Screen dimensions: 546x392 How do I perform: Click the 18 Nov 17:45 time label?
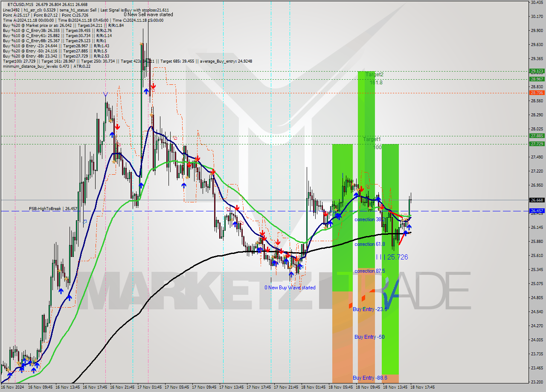pos(422,387)
